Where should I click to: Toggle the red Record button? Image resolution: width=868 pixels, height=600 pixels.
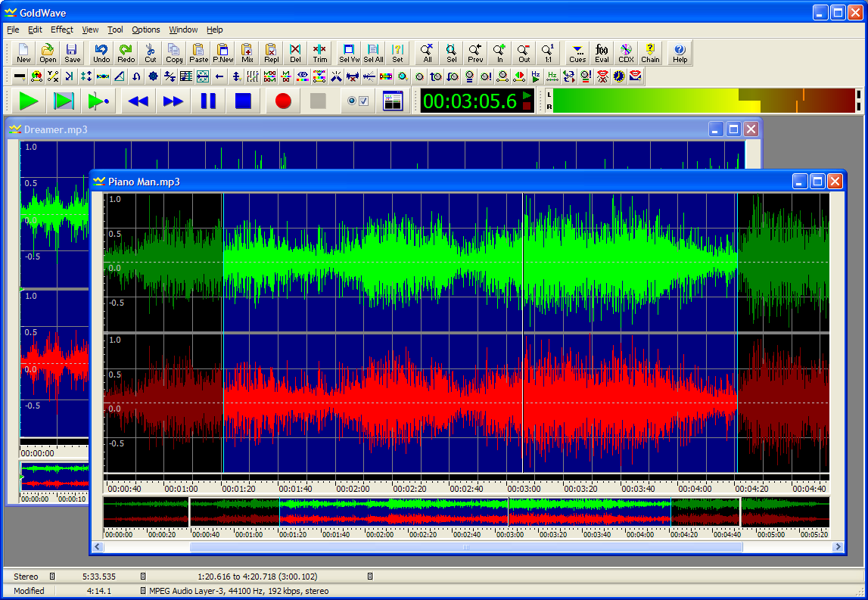[x=283, y=101]
